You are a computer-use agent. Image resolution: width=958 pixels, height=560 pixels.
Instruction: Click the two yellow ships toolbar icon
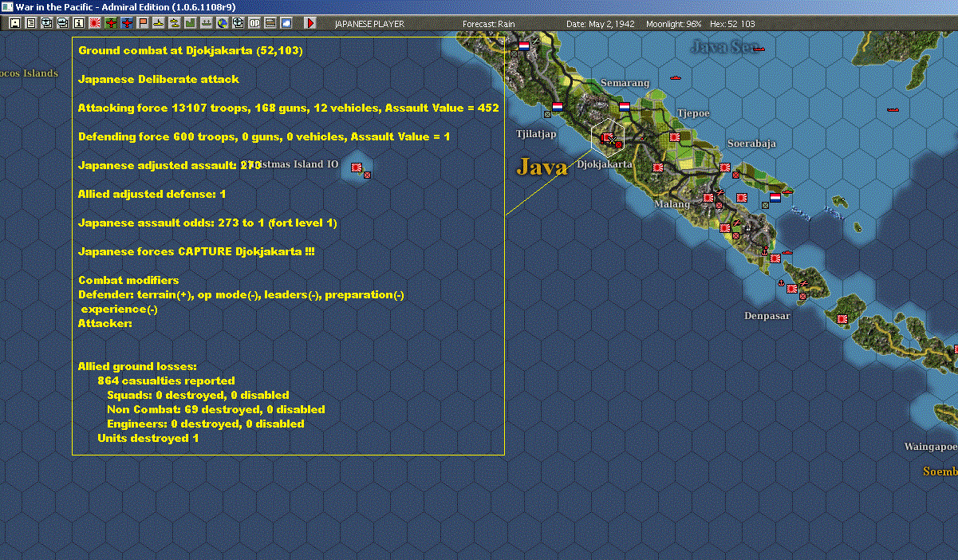(x=175, y=23)
